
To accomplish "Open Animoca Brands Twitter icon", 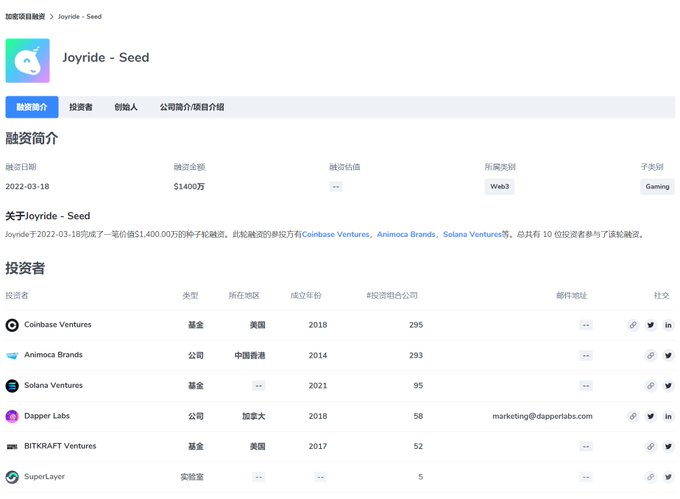I will click(668, 355).
